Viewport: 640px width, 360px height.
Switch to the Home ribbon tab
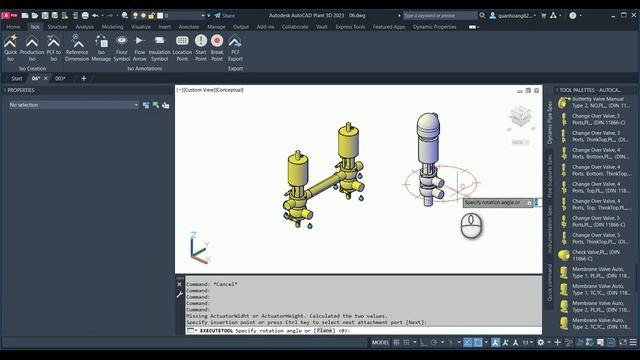(13, 27)
